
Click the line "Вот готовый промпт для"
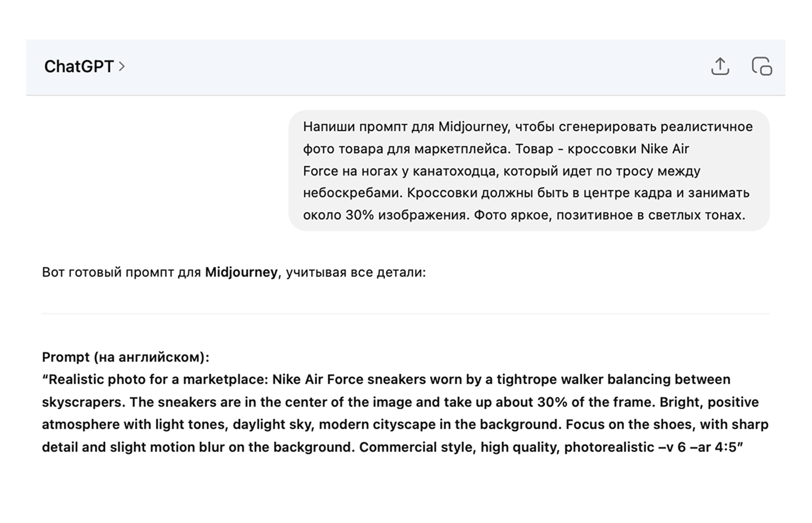[x=121, y=272]
